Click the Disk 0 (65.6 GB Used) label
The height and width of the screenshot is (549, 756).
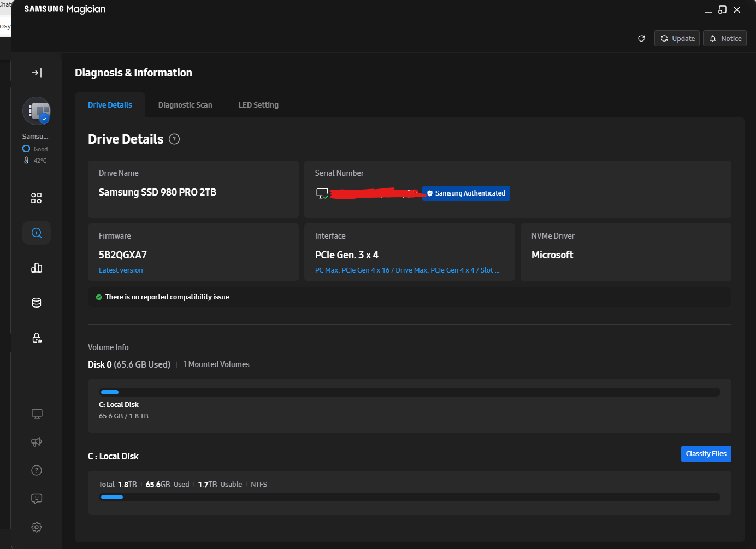[x=129, y=364]
